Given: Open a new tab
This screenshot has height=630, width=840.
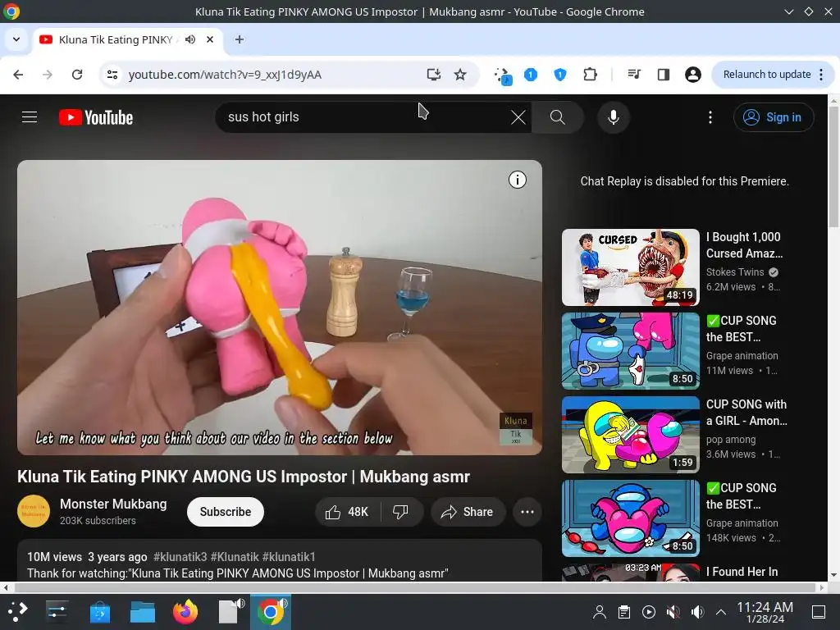Looking at the screenshot, I should pos(240,39).
